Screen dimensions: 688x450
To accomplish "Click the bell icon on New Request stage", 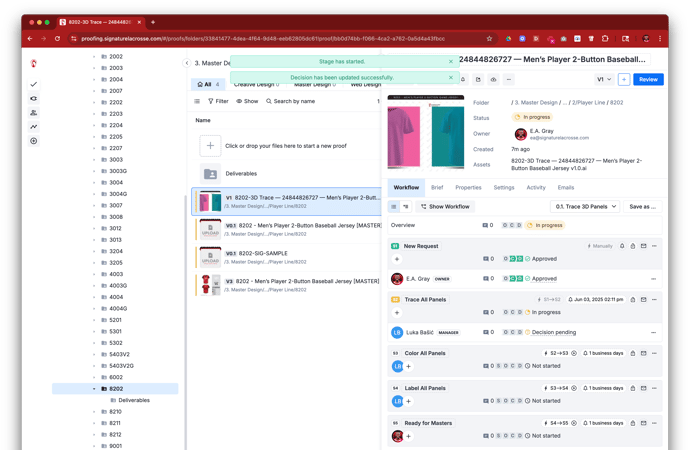I will 622,246.
